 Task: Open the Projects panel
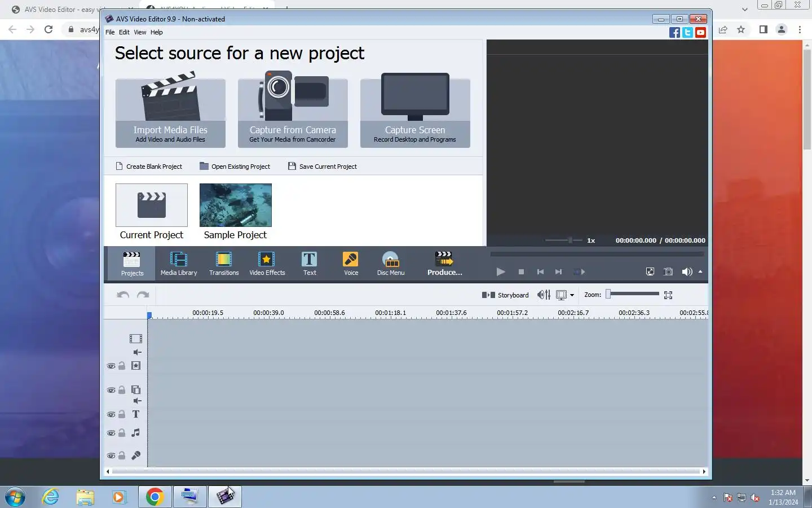coord(132,264)
